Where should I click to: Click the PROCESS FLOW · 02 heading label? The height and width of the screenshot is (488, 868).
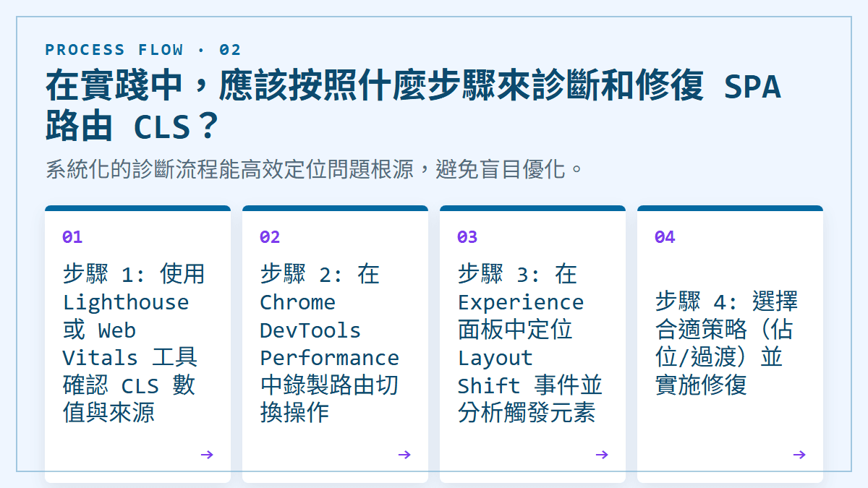tap(143, 50)
